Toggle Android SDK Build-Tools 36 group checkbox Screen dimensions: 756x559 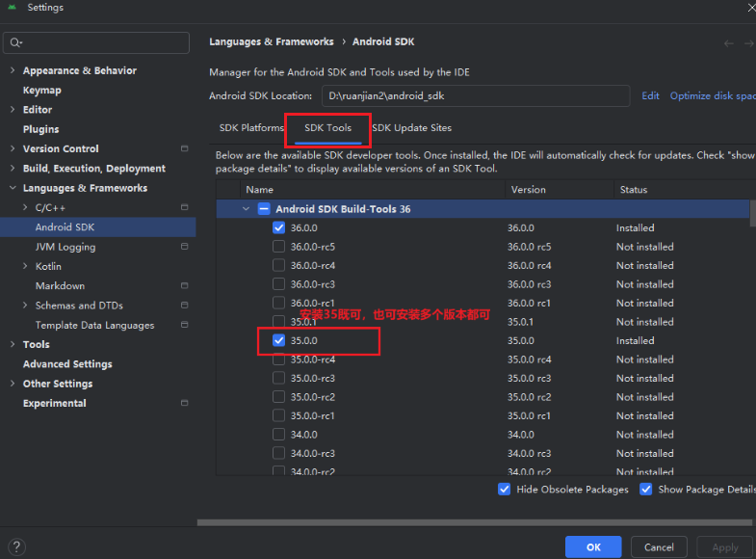(x=264, y=209)
